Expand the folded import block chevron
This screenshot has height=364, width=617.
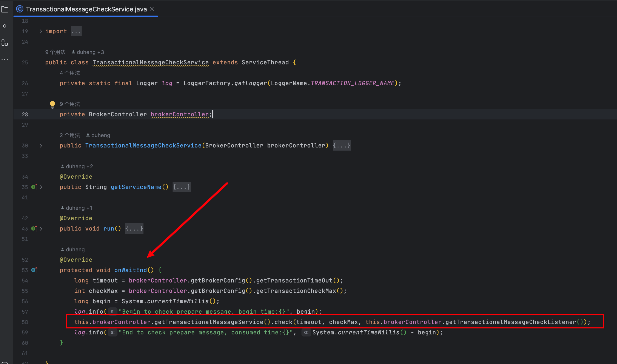tap(41, 31)
